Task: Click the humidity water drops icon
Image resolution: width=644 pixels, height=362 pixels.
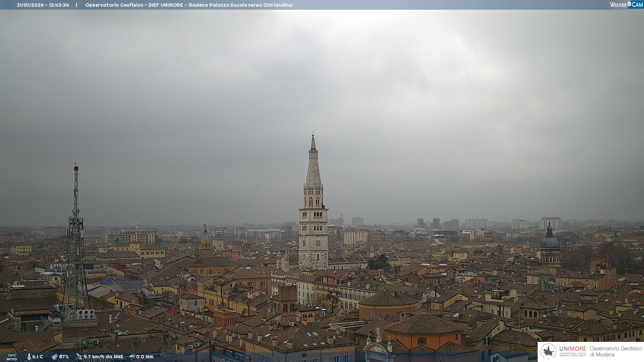Action: pos(54,357)
